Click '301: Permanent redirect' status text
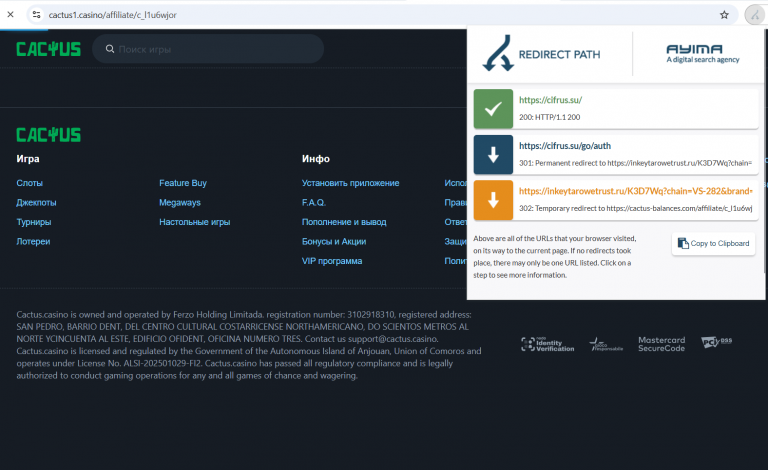 coord(635,163)
